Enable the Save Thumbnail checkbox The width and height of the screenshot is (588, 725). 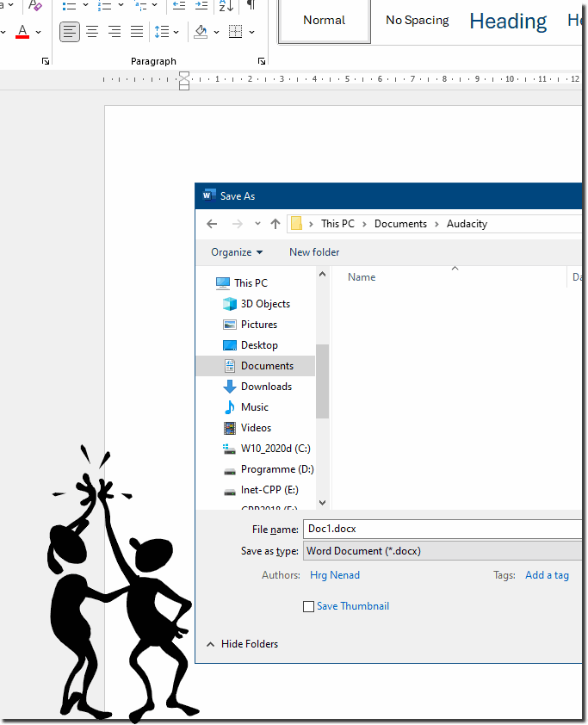[x=308, y=606]
